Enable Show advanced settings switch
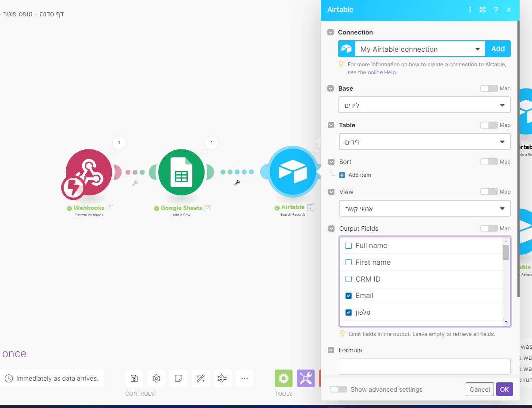 click(338, 389)
